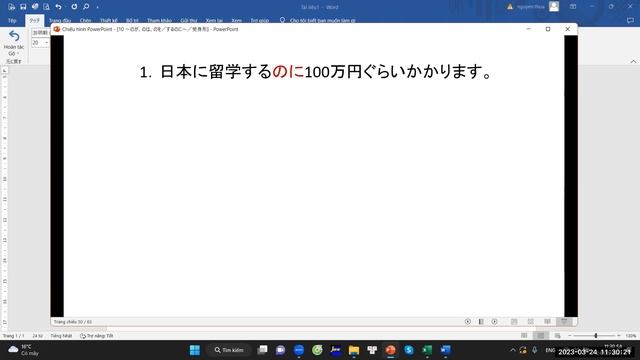This screenshot has height=360, width=640.
Task: Click the Slide Show view button in PowerPoint
Action: [x=564, y=322]
